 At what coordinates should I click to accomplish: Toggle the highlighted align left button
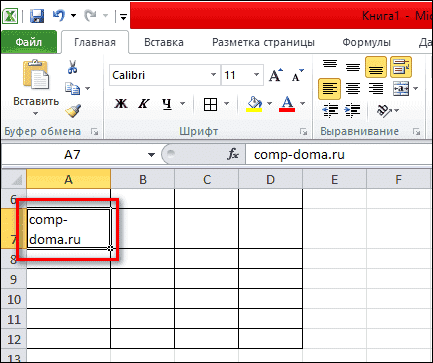[x=329, y=89]
